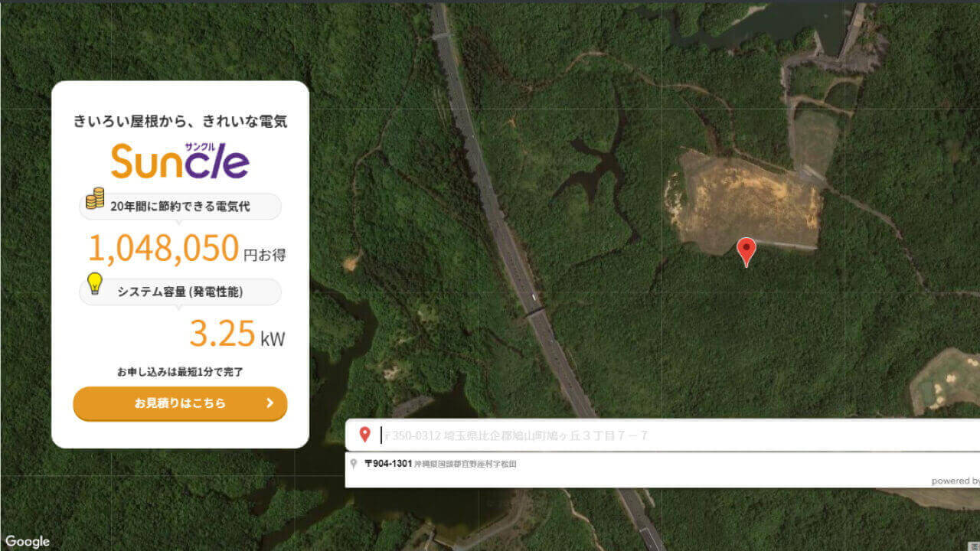
Task: Click the chevron arrow on the orange button
Action: point(269,403)
